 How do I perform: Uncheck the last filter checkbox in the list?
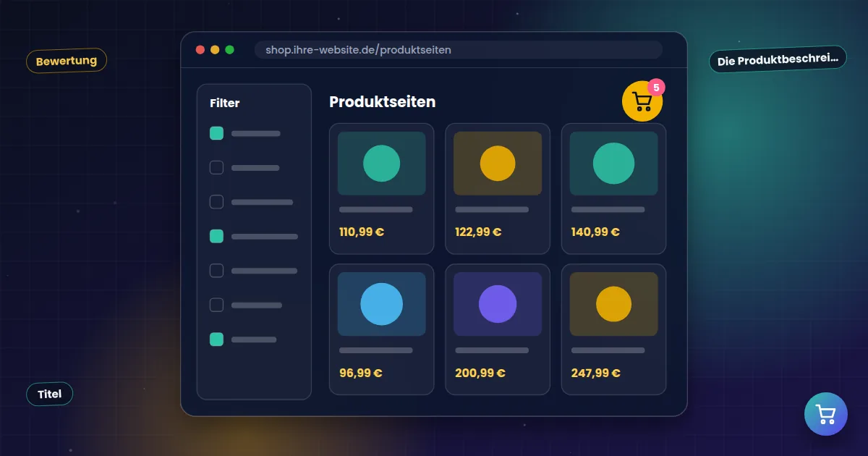pyautogui.click(x=216, y=339)
